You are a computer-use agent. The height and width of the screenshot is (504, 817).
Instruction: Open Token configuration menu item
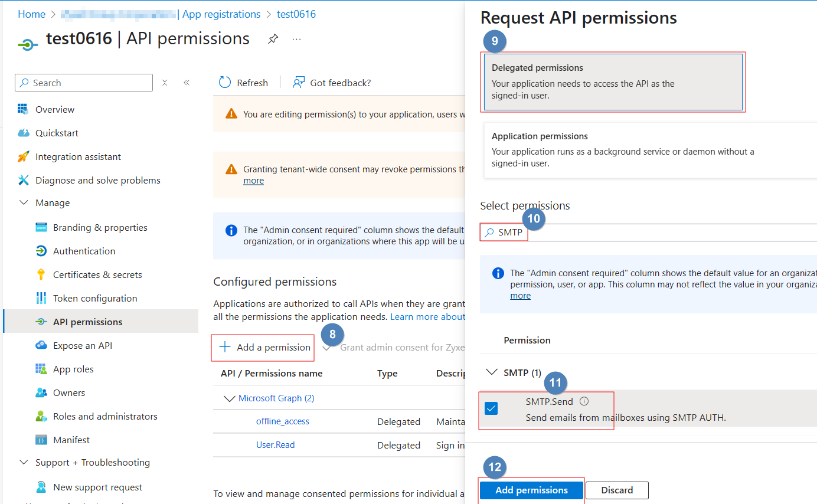[95, 298]
